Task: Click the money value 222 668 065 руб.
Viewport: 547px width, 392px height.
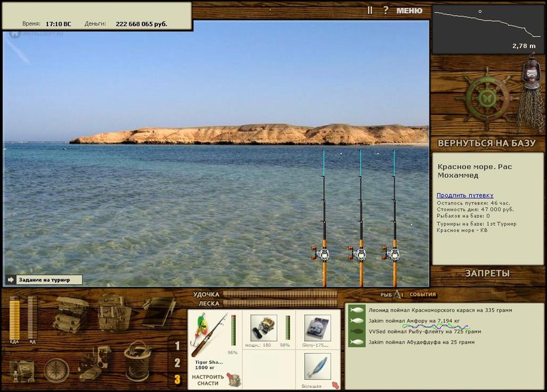Action: pos(142,24)
